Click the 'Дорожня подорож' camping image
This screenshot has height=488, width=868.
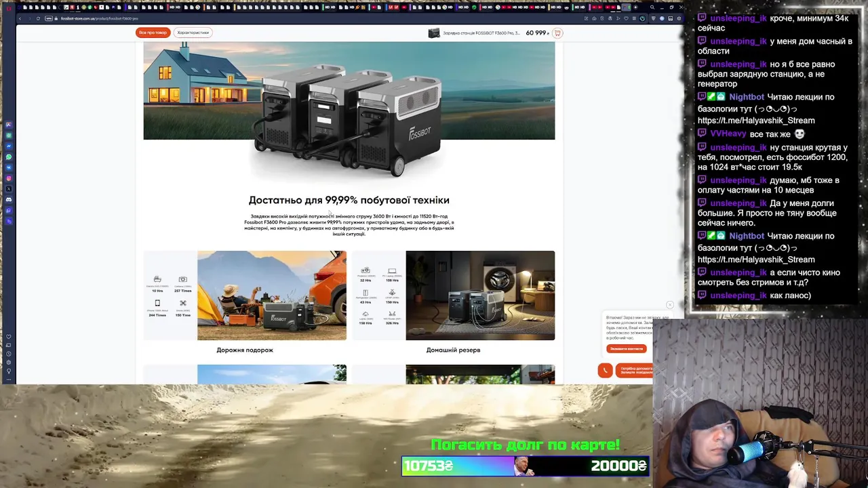pyautogui.click(x=272, y=296)
